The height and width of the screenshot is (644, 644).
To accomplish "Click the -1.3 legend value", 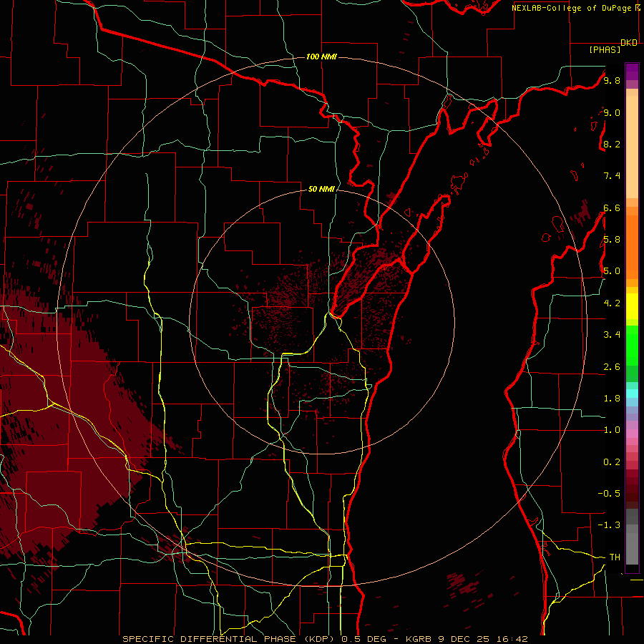I will click(609, 525).
